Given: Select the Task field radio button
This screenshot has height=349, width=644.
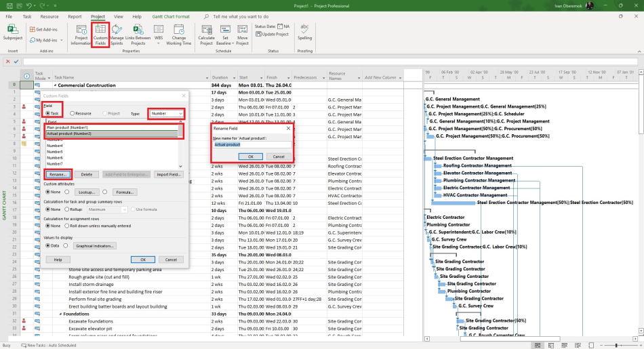Looking at the screenshot, I should pos(47,113).
